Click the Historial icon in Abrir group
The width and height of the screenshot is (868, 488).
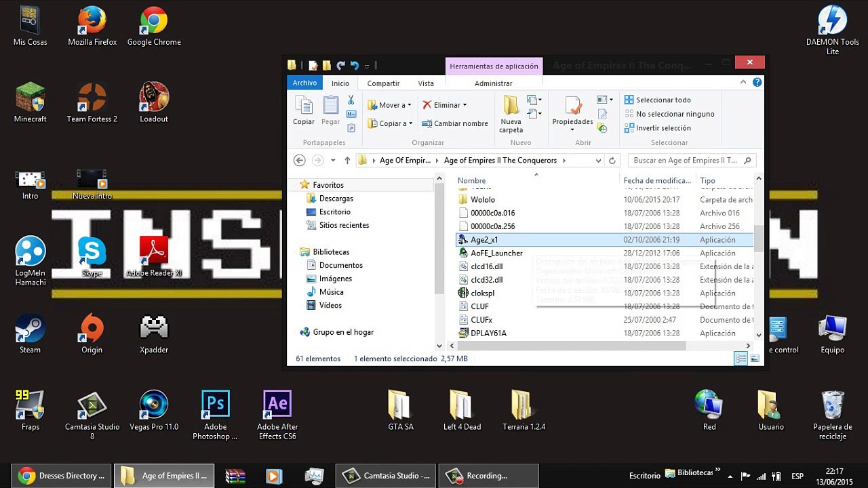tap(601, 128)
